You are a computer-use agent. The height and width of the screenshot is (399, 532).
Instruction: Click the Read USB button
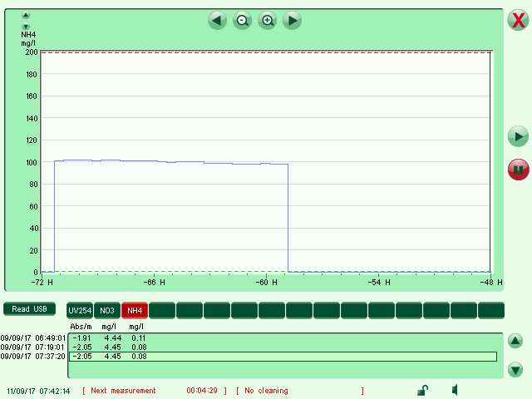tap(29, 309)
